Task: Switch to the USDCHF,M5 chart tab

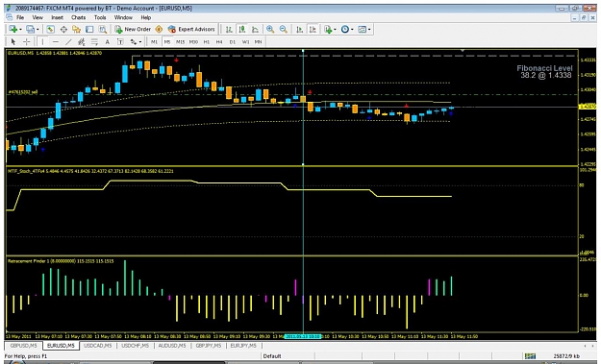Action: tap(135, 345)
